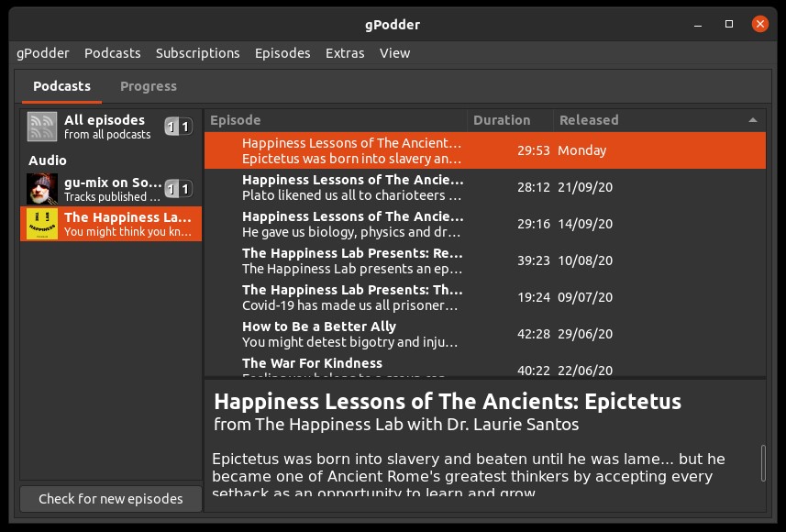
Task: Click the All episodes RSS feed icon
Action: 42,127
